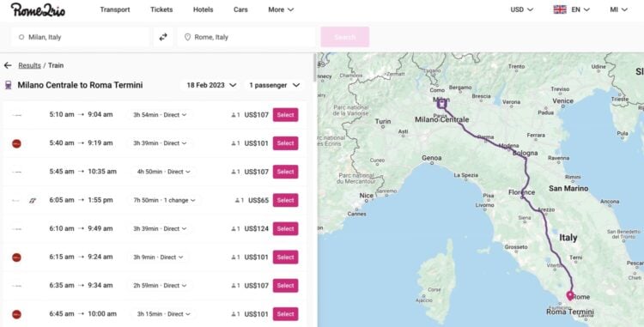Click the back arrow beside Results
644x327 pixels.
8,65
